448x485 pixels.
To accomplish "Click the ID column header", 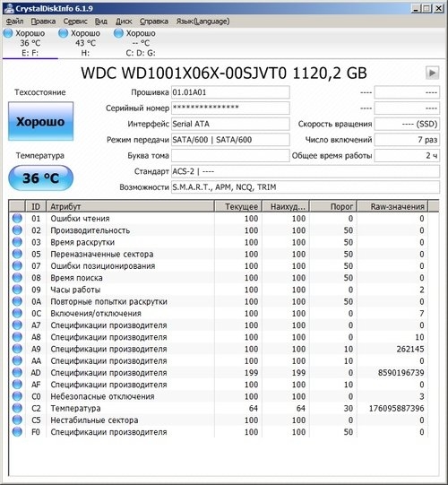I will click(36, 206).
